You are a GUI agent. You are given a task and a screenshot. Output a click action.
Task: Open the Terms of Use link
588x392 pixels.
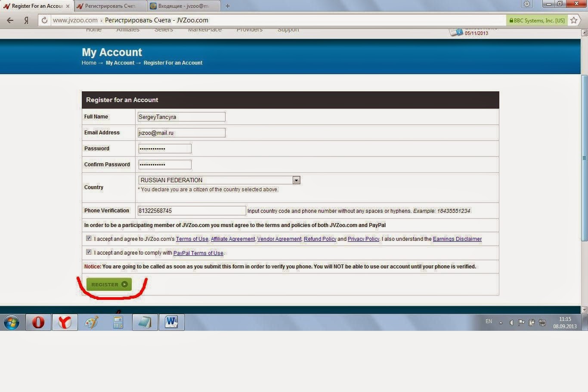(192, 239)
